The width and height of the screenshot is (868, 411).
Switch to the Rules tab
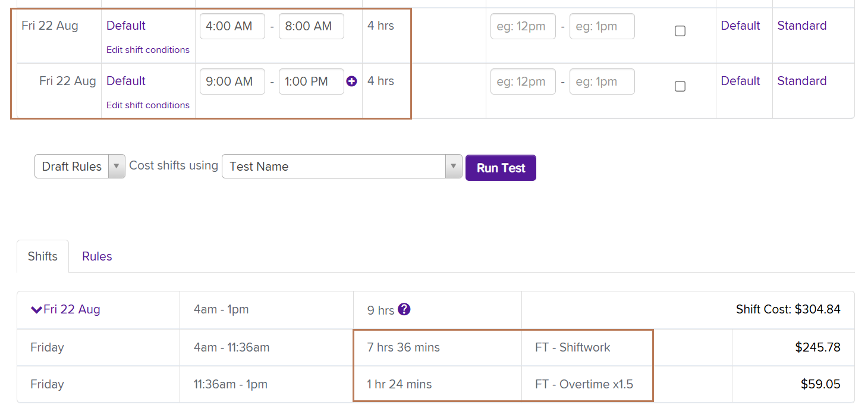coord(97,256)
